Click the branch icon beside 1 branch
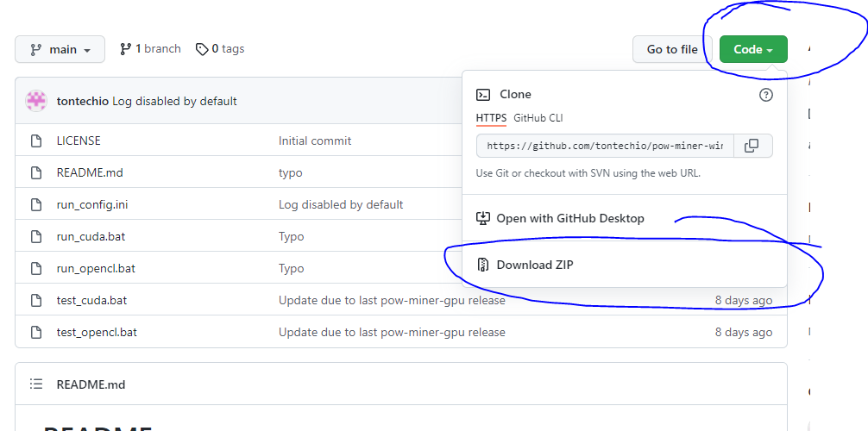 126,49
